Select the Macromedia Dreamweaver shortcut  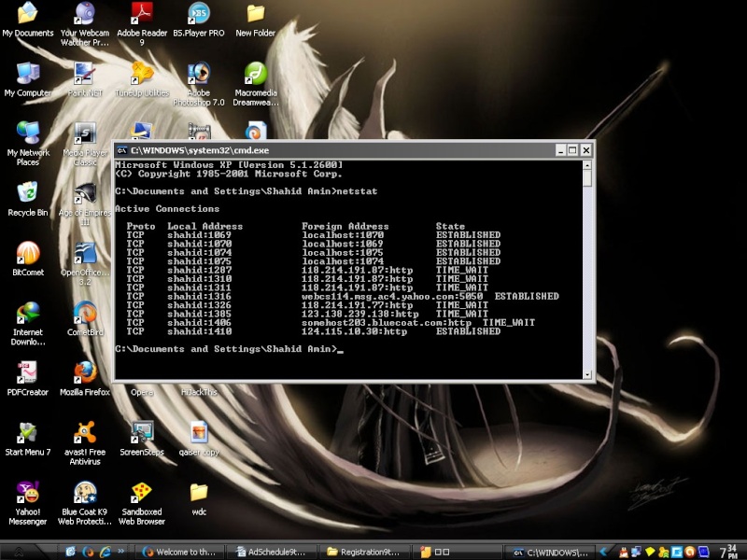[x=256, y=84]
